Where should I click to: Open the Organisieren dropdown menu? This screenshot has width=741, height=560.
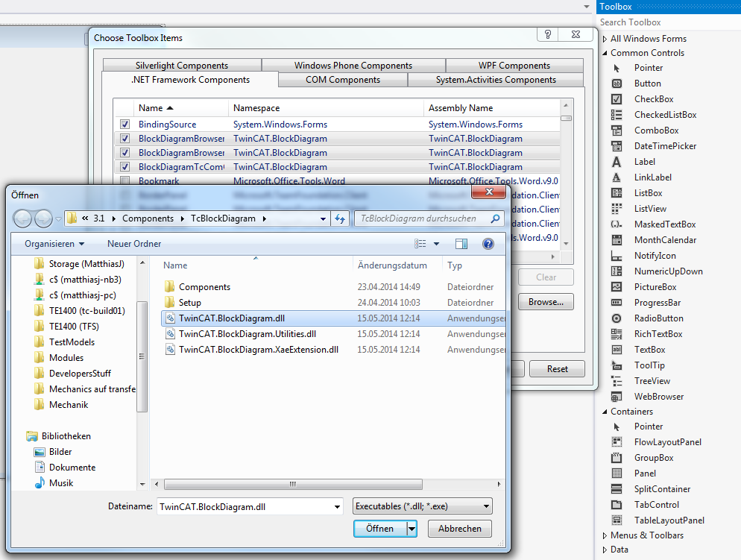(x=54, y=244)
